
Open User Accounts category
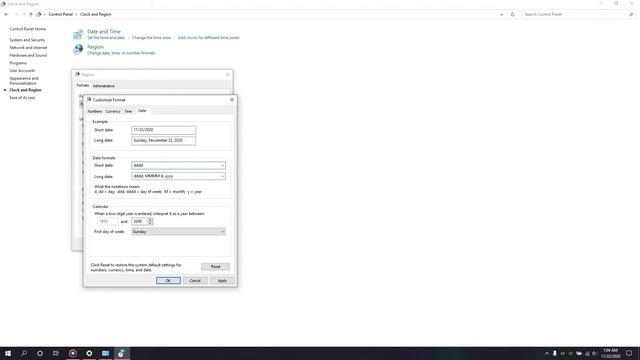[22, 71]
